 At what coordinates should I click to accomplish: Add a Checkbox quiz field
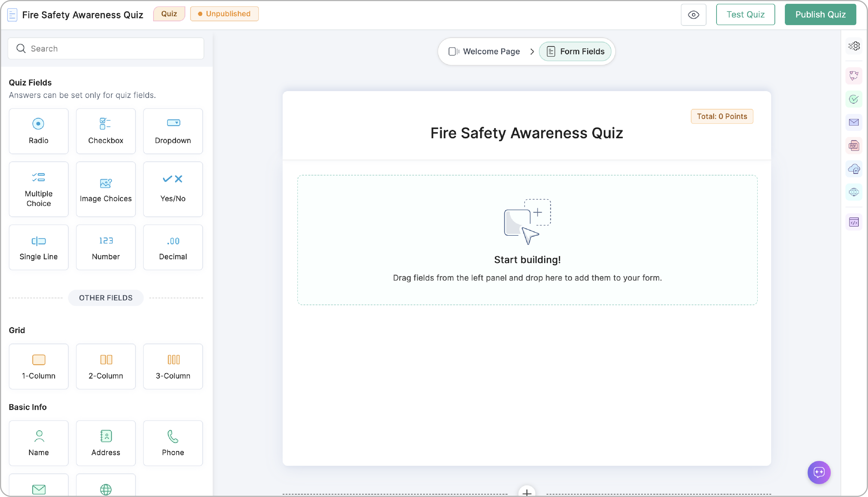[x=106, y=131]
